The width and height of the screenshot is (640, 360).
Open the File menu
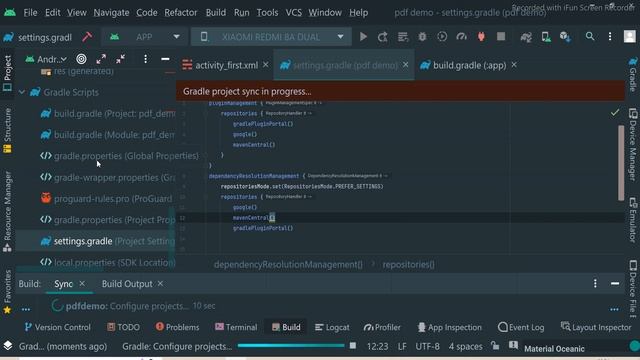(x=30, y=13)
